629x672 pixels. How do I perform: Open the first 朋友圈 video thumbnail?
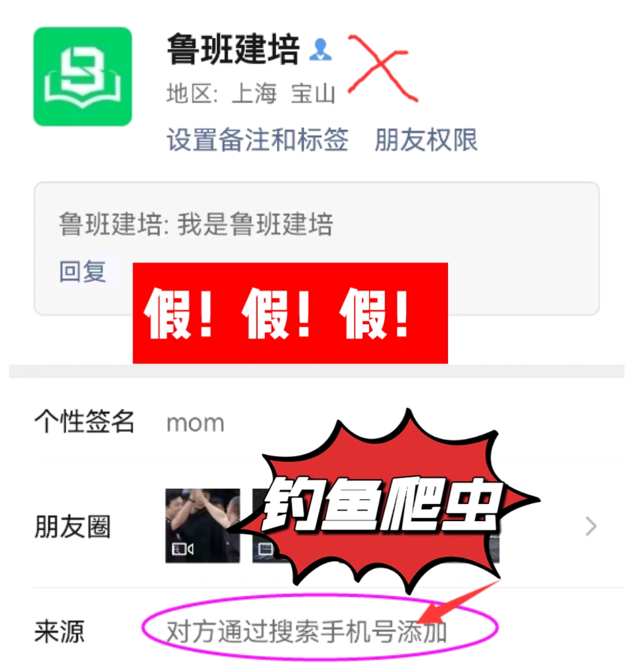click(203, 526)
